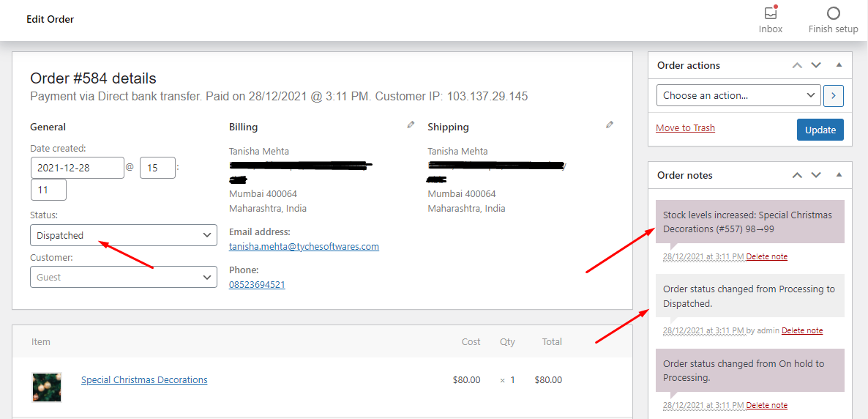Delete the On hold to Processing note
This screenshot has height=419, width=868.
767,405
